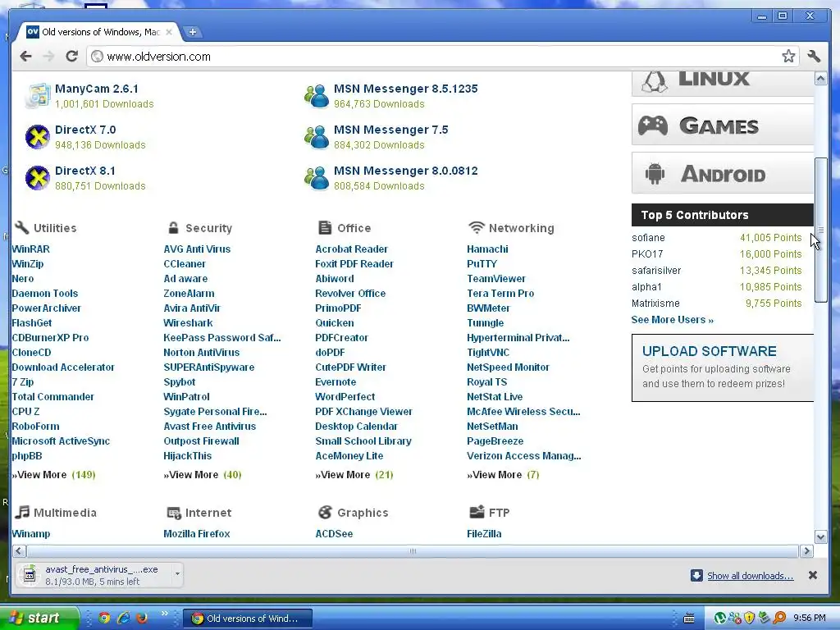Click the scroll left arrow button
This screenshot has height=630, width=840.
(x=19, y=550)
